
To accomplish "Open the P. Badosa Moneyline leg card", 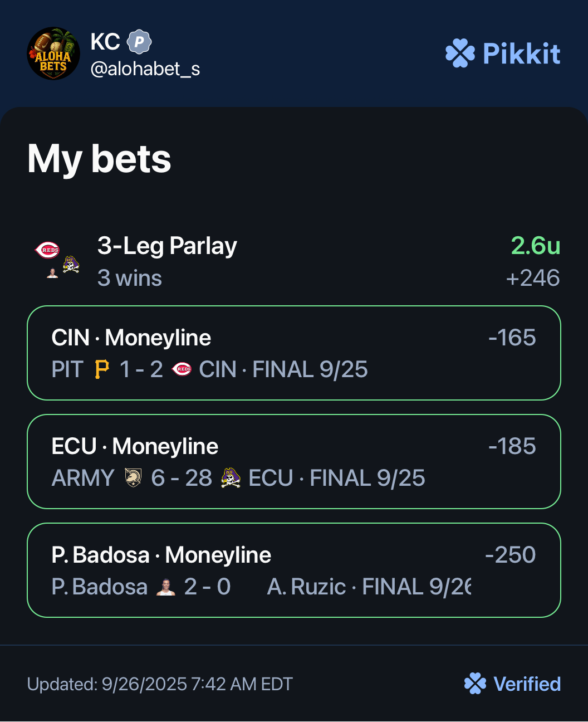I will (x=293, y=570).
